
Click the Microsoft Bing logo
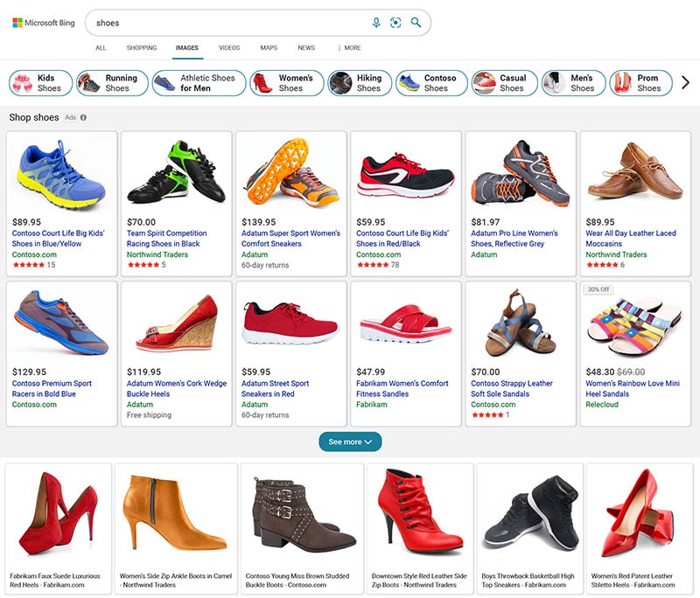44,23
